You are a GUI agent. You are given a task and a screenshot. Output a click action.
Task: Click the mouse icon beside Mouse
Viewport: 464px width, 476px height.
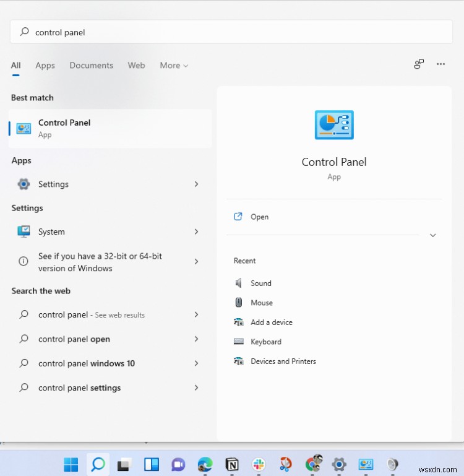click(239, 302)
